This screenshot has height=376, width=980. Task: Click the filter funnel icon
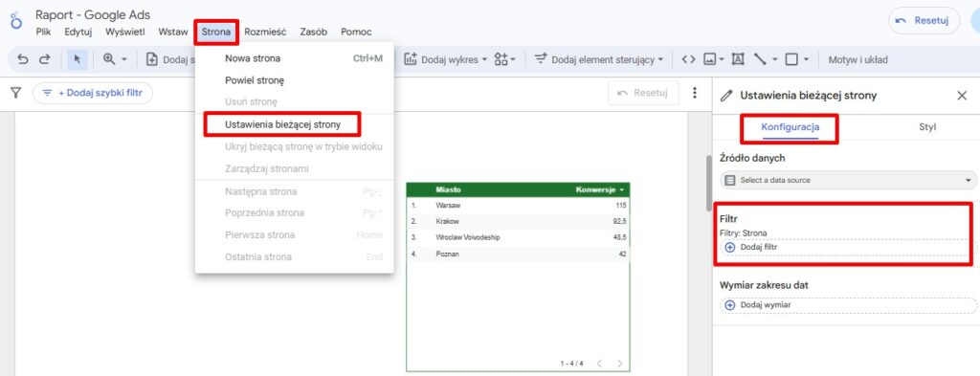coord(16,93)
